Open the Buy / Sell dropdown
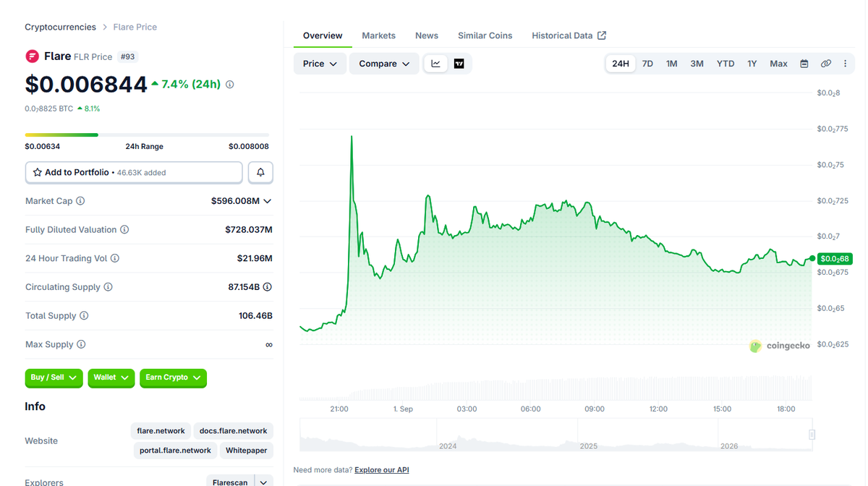 54,378
